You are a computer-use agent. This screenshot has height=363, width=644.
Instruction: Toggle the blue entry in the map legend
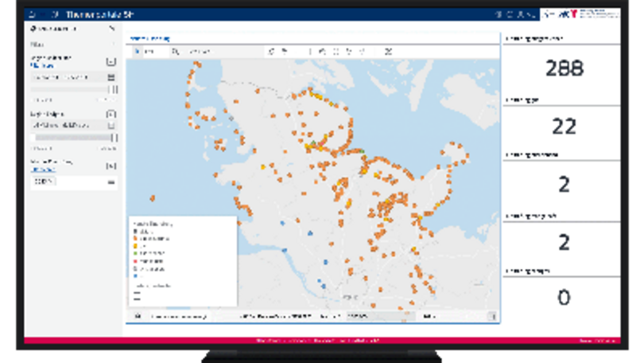click(136, 276)
